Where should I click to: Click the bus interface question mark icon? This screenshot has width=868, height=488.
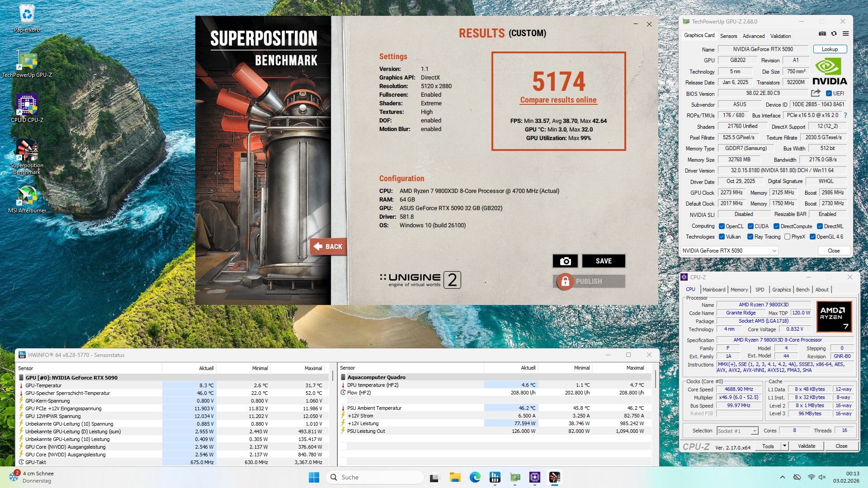[845, 115]
